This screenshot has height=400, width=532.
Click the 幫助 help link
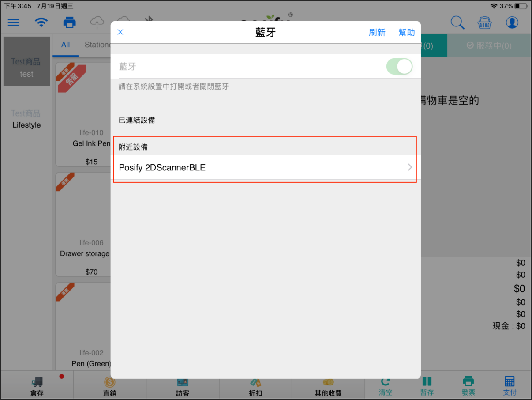coord(406,32)
